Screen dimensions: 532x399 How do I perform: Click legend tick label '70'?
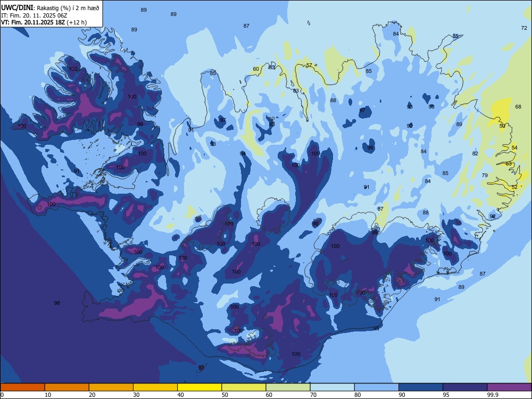pyautogui.click(x=313, y=395)
